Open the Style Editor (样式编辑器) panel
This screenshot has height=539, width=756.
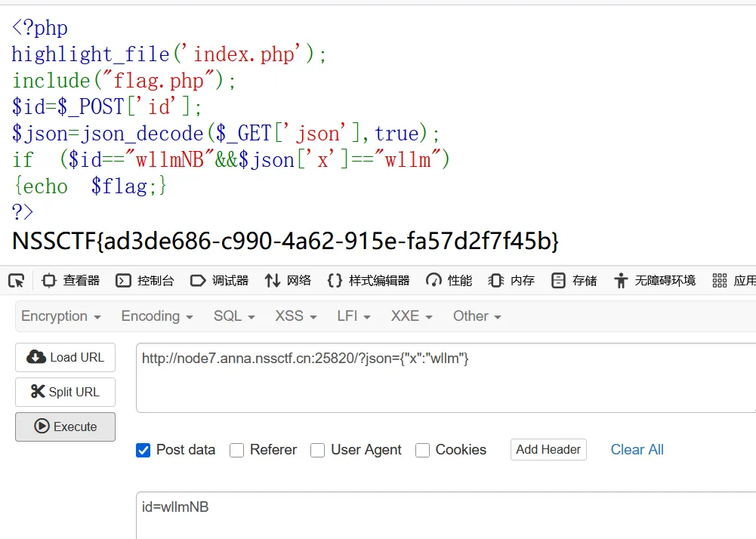(x=369, y=281)
